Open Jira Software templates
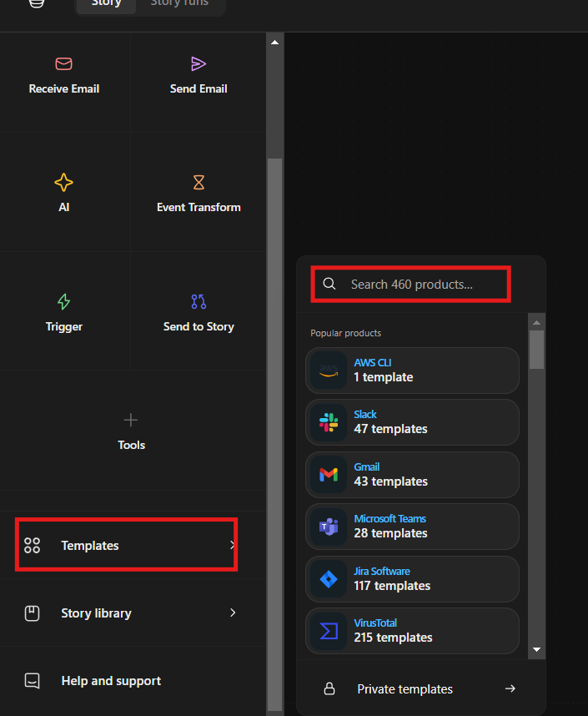588x716 pixels. [x=412, y=578]
